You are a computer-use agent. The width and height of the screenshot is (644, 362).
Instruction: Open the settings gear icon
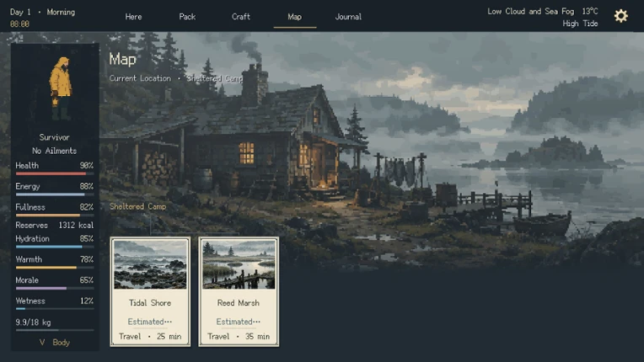620,16
